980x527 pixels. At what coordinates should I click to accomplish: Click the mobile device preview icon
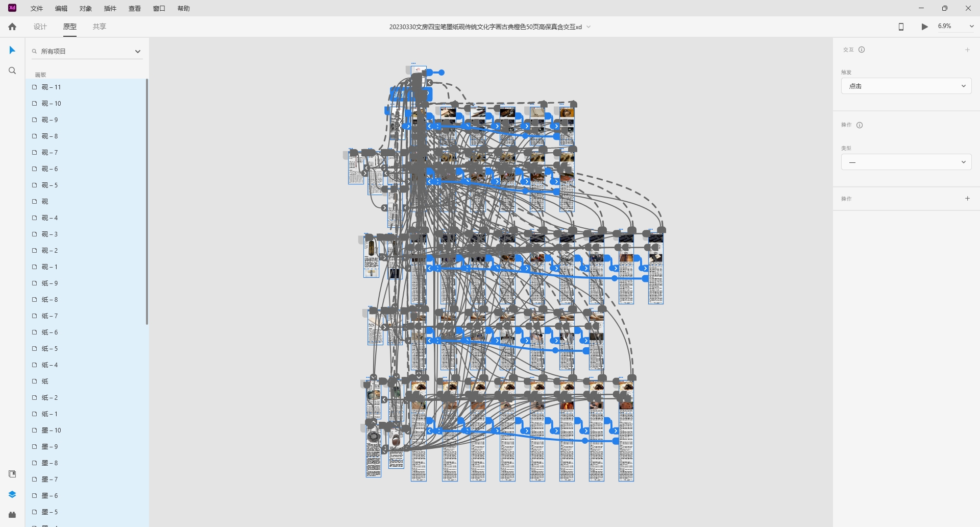pos(901,27)
